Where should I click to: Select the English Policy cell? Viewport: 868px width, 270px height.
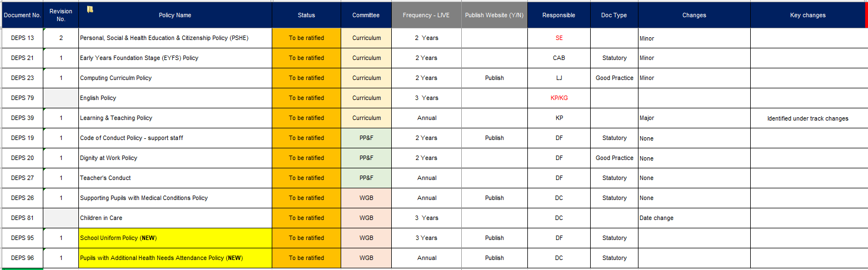(x=175, y=98)
